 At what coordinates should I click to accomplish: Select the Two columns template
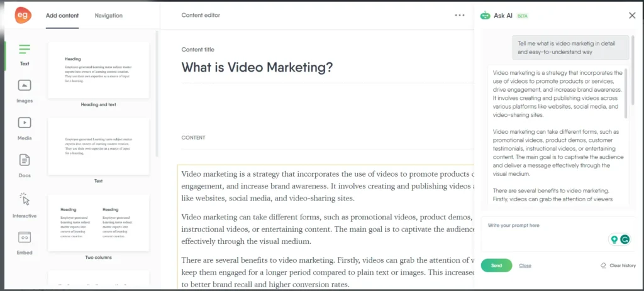99,223
